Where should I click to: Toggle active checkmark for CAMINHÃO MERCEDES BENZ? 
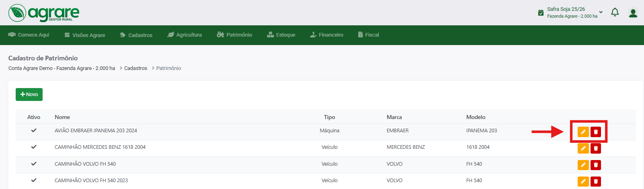tap(34, 147)
